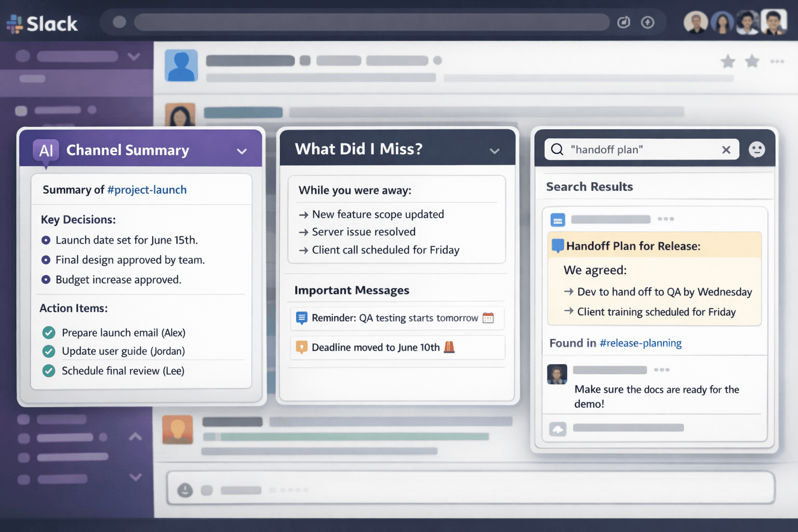Open the three-dot options menu near the top stars
Image resolution: width=798 pixels, height=532 pixels.
(777, 61)
